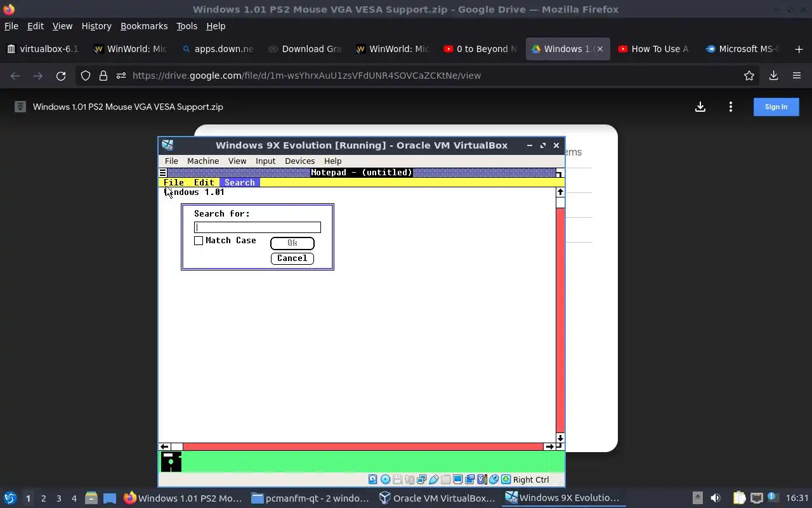Image resolution: width=812 pixels, height=508 pixels.
Task: Click the VirtualBox hard disk activity icon
Action: tap(373, 479)
